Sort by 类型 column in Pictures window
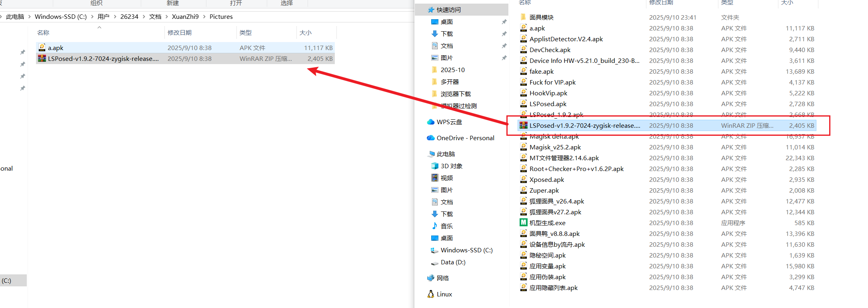This screenshot has height=308, width=868. point(246,33)
